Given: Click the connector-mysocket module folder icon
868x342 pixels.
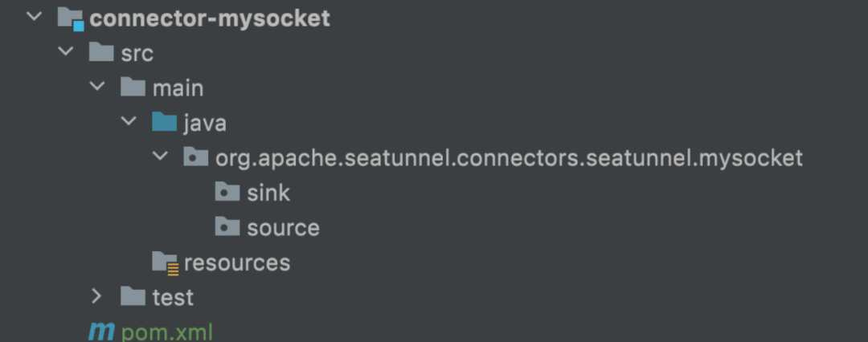Looking at the screenshot, I should 71,18.
